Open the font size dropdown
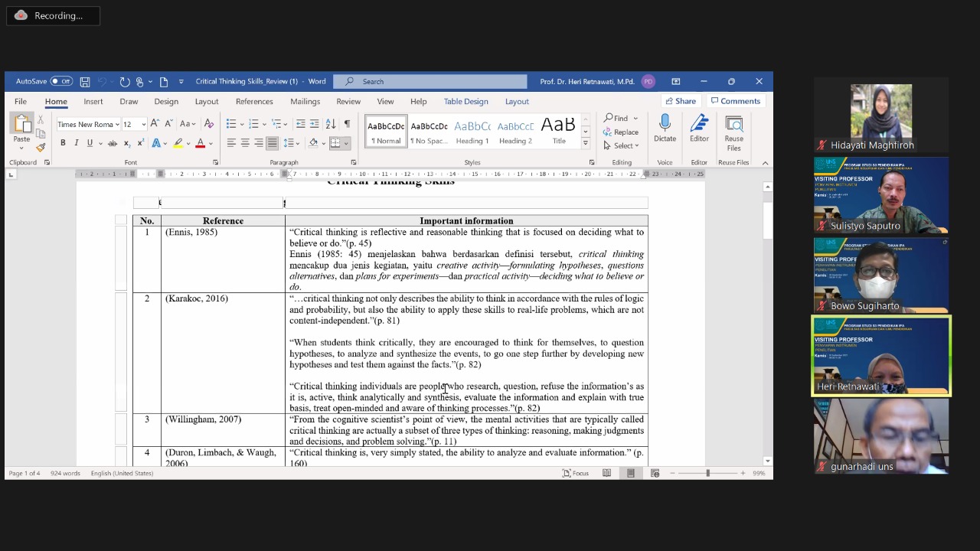The width and height of the screenshot is (980, 551). 143,125
